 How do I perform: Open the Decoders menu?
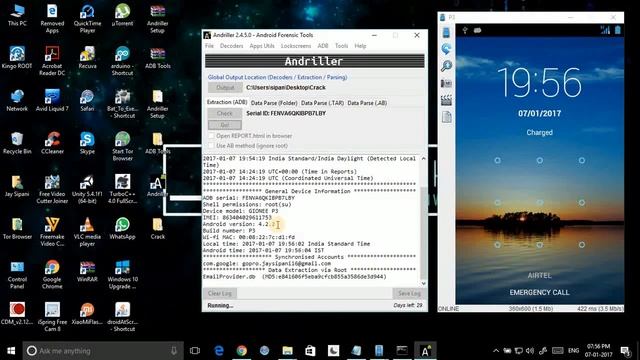(231, 46)
